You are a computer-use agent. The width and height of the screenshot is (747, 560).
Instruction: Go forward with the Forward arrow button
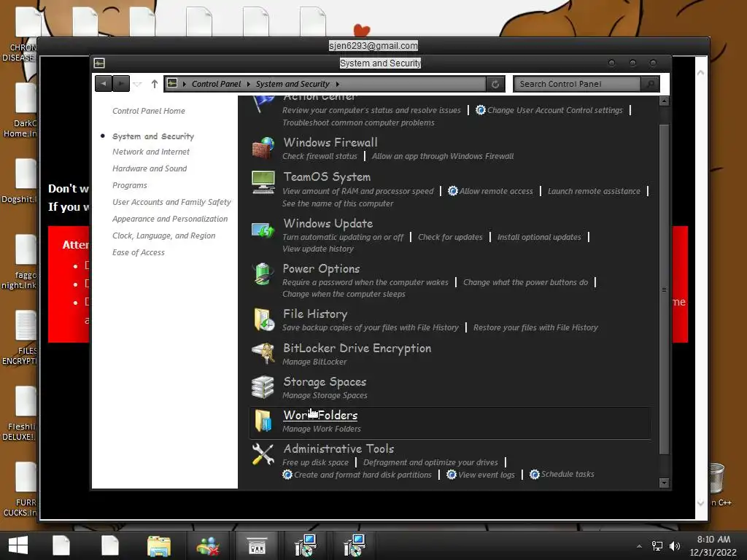coord(121,84)
